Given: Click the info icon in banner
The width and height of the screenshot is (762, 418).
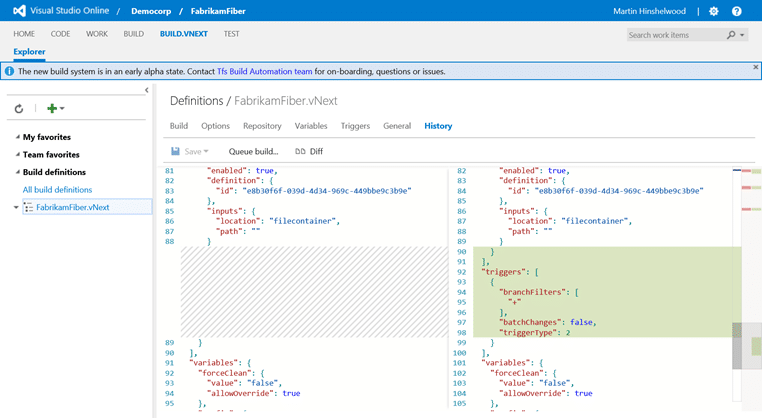Looking at the screenshot, I should [9, 71].
